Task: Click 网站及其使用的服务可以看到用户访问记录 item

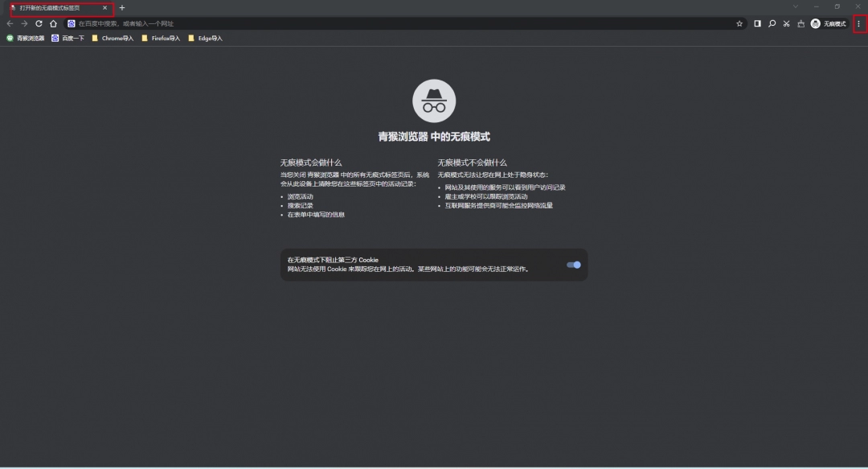Action: [505, 187]
